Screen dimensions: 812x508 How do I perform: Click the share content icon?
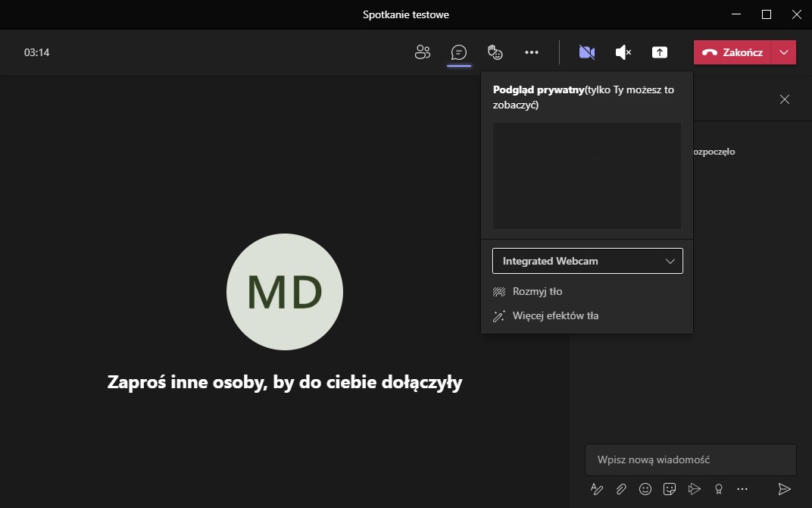(x=660, y=52)
